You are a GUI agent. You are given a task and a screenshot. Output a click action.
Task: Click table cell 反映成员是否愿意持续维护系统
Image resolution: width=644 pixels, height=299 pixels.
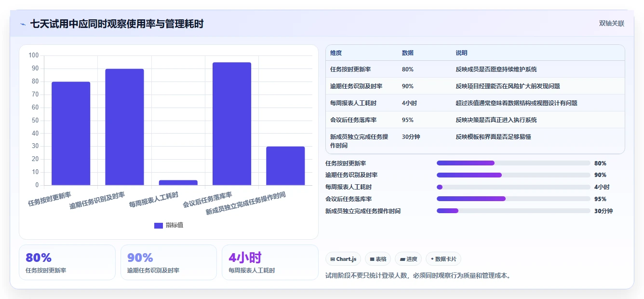pos(496,69)
